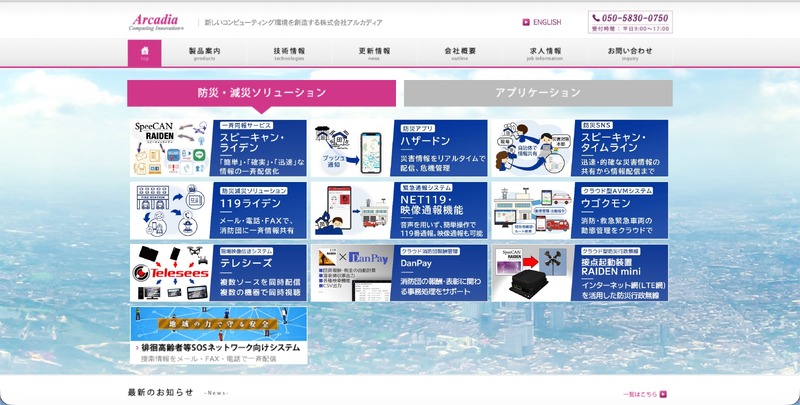Click the 新しいコンピューティング環境 tagline text
The width and height of the screenshot is (800, 405).
[293, 22]
